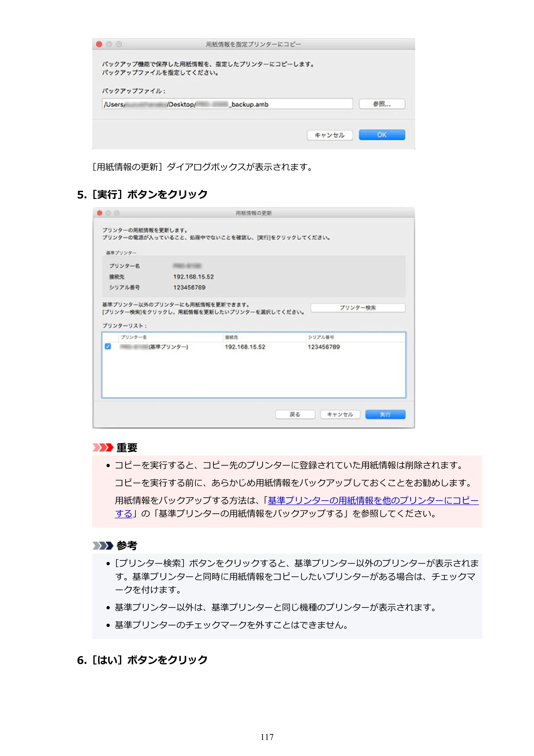Viewport: 534px width, 756px height.
Task: Select 123456789 in the printer list row
Action: (x=324, y=347)
